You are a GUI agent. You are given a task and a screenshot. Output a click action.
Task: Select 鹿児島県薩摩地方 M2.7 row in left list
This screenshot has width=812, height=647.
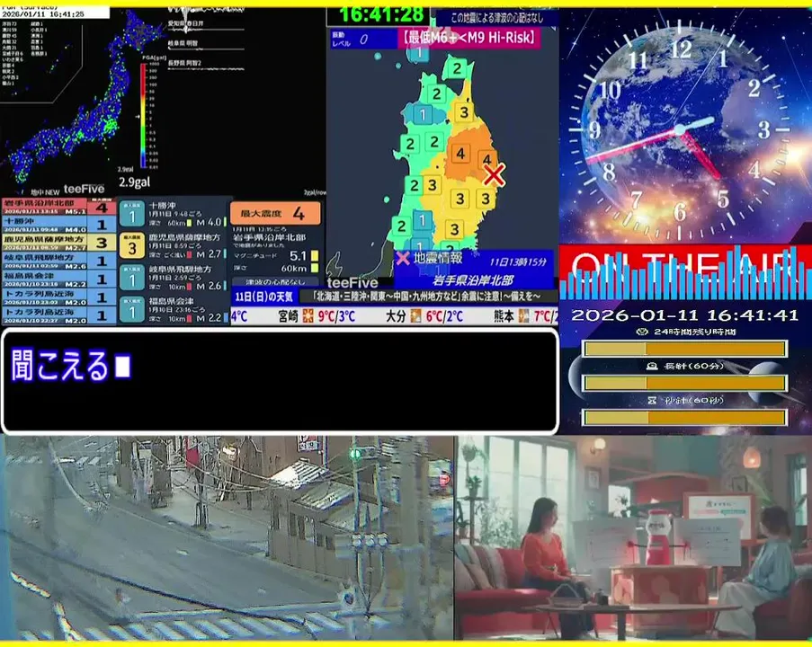[59, 243]
